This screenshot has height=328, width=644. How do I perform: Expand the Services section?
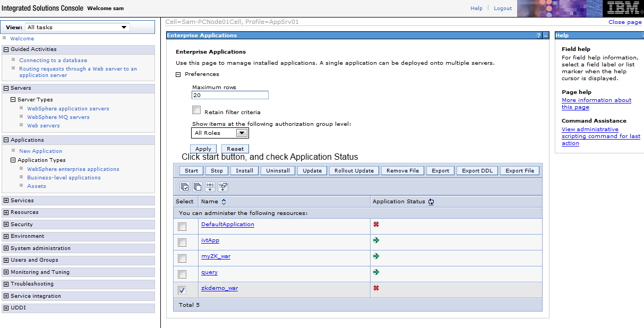pos(6,201)
